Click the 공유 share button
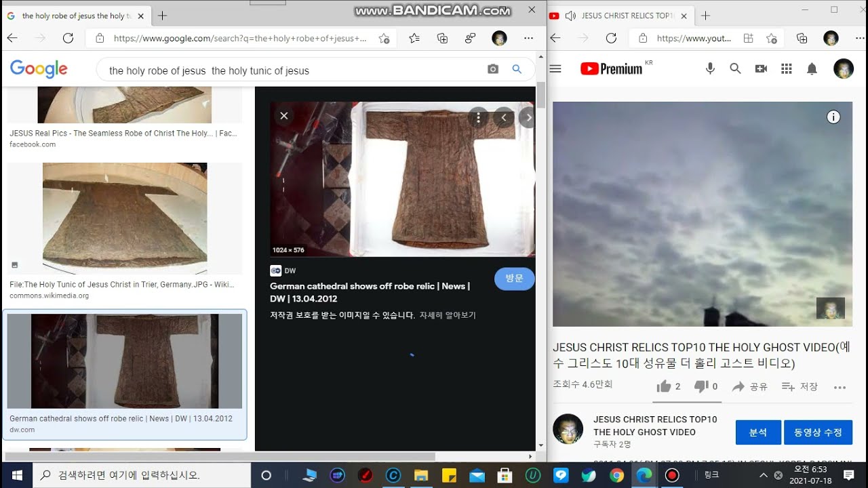The height and width of the screenshot is (488, 868). coord(750,386)
